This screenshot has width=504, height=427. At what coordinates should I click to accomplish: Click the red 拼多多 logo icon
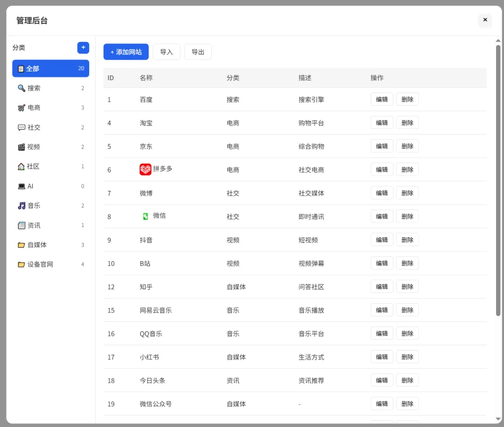click(145, 169)
